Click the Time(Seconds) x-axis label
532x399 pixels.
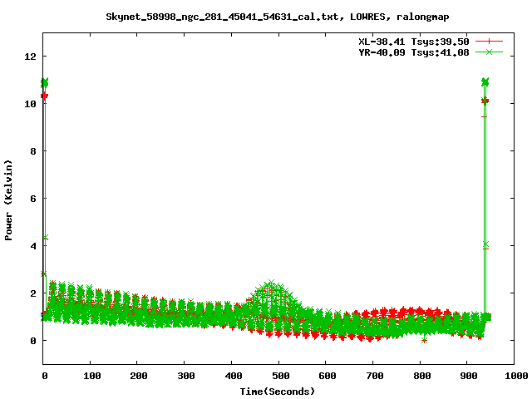tap(277, 392)
